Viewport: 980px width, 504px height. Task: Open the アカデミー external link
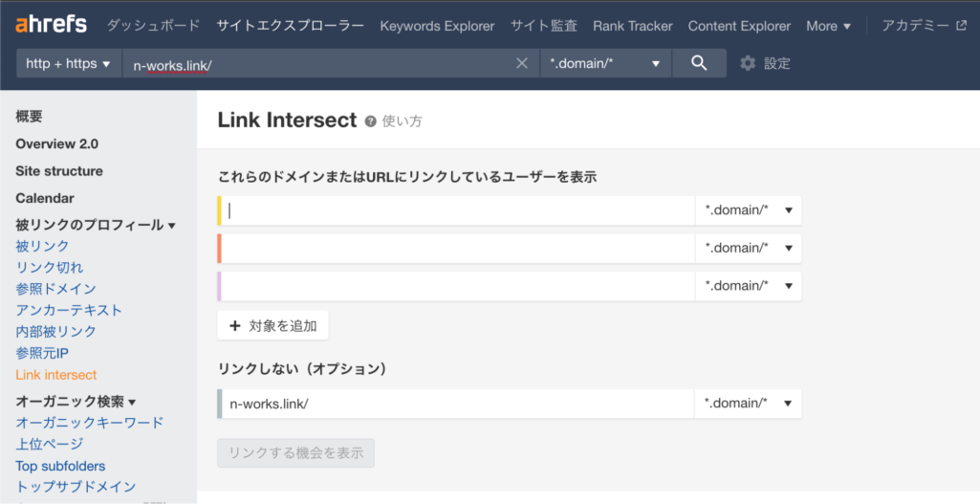tap(924, 26)
